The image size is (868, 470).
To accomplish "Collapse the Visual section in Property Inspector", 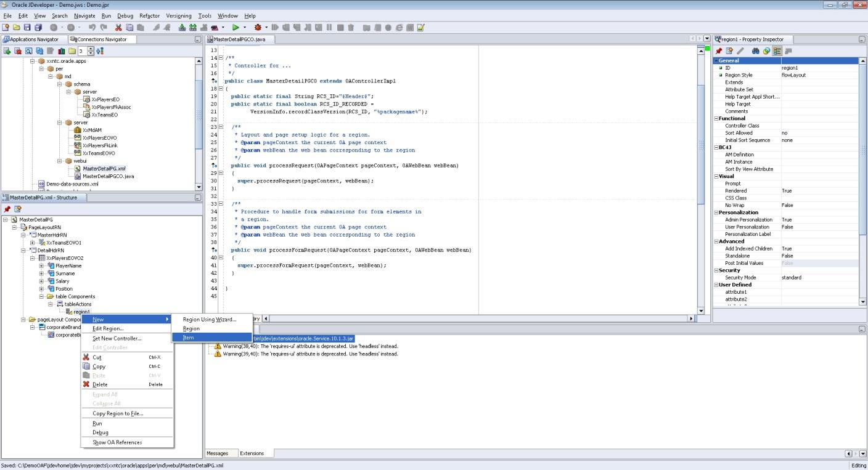I will coord(716,176).
